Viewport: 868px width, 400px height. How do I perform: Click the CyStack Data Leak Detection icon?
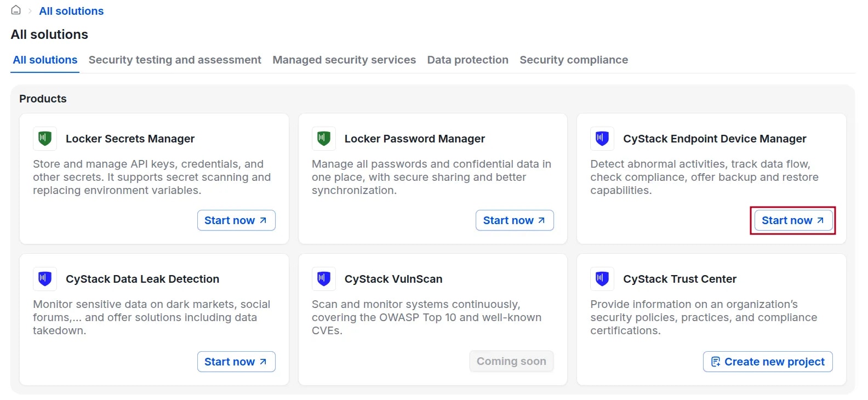45,279
